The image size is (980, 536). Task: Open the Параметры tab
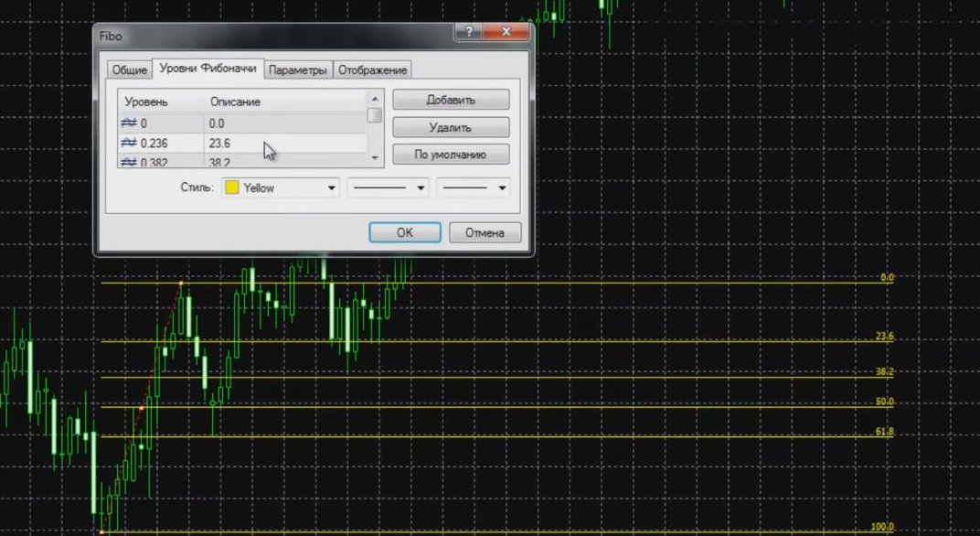297,70
